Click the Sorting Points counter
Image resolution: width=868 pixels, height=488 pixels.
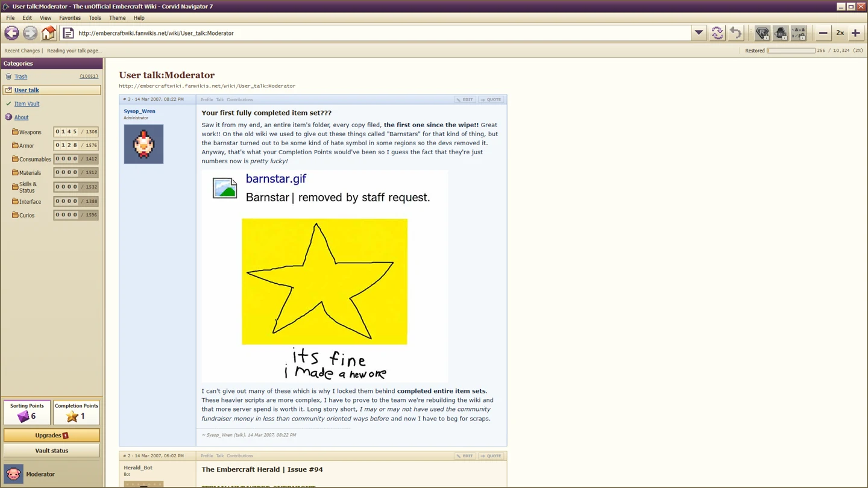tap(27, 413)
